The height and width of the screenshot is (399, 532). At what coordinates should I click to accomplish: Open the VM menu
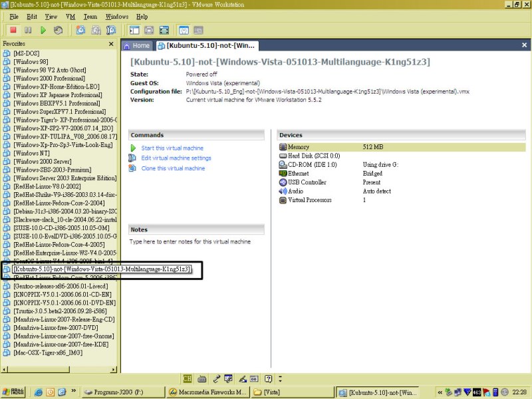tap(70, 17)
